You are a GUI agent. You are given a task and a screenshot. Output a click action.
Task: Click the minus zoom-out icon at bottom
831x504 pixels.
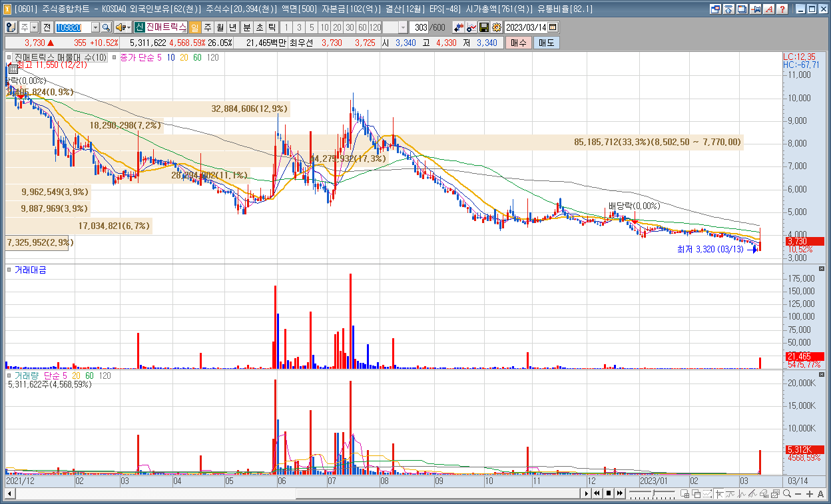click(798, 493)
